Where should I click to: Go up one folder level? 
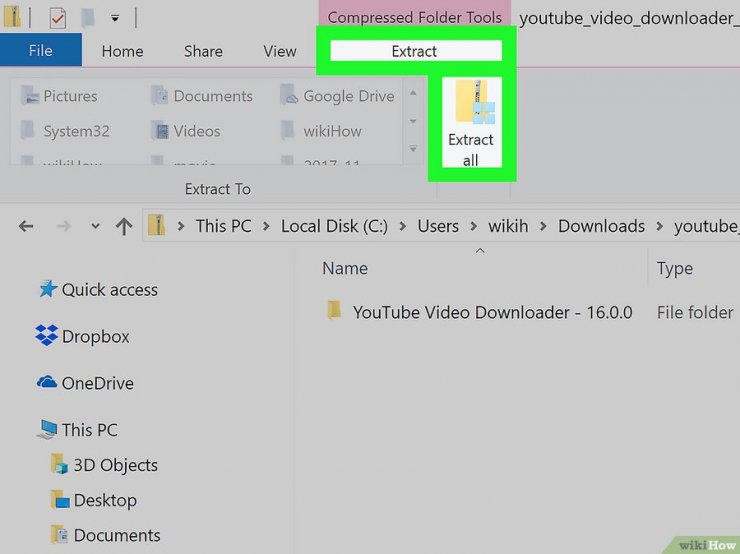pyautogui.click(x=124, y=227)
